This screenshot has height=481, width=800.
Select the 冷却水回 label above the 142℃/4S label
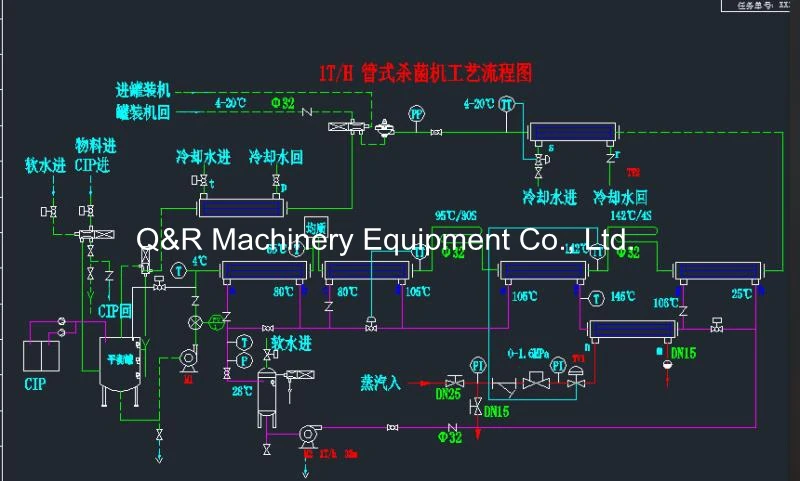tap(620, 197)
